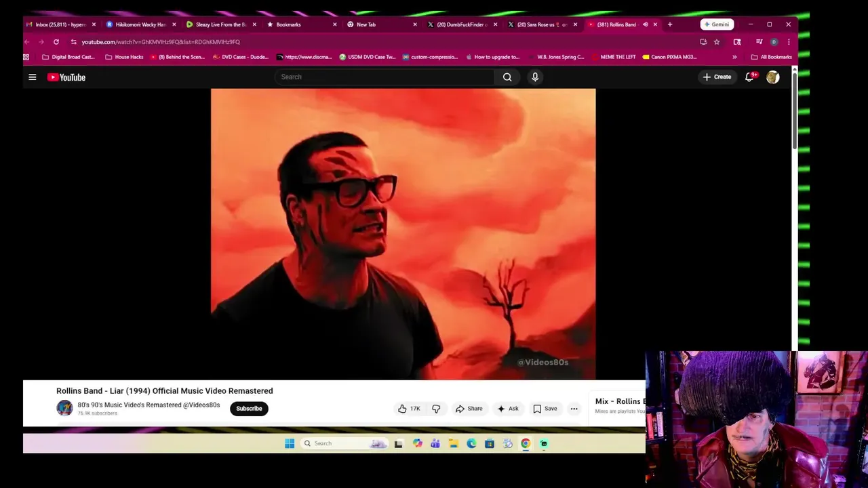Open the Videos80s channel avatar
The width and height of the screenshot is (868, 488).
[64, 408]
